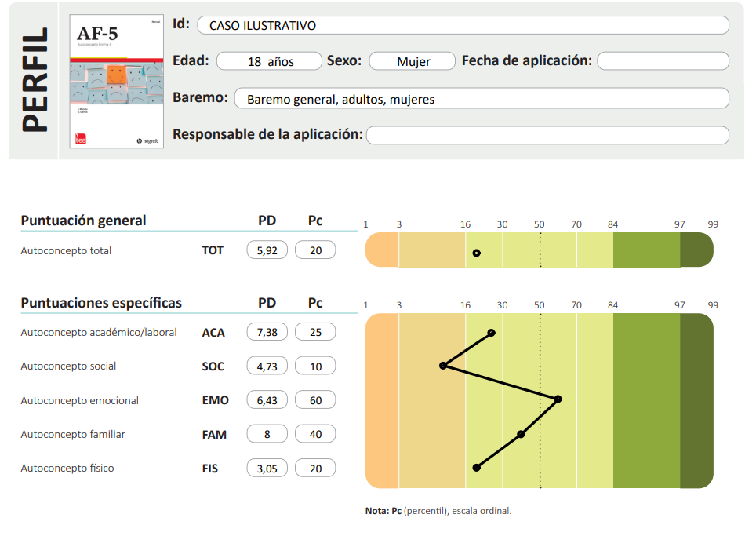Click the orange smiley face on the AF-5 cover

(115, 76)
